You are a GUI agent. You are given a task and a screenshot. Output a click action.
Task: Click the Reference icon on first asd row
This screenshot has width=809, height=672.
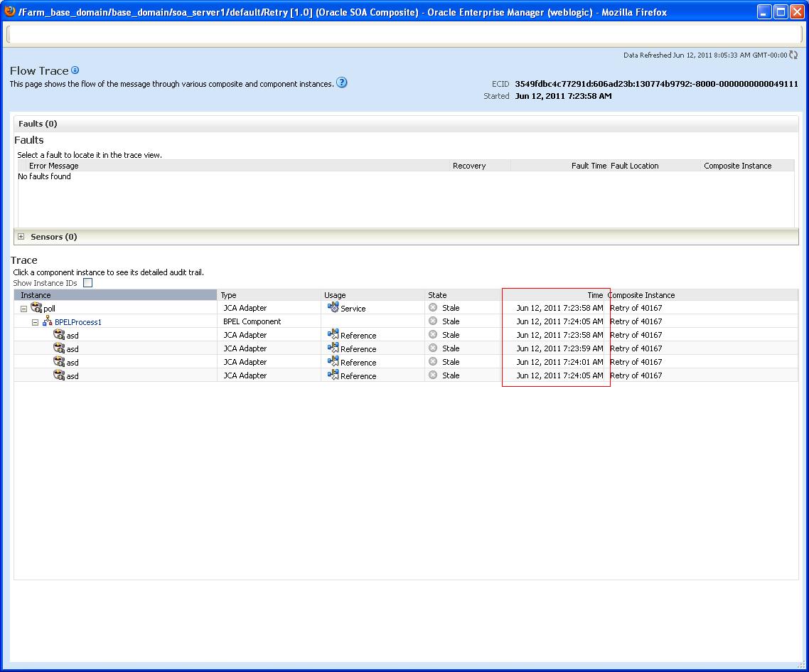point(333,335)
